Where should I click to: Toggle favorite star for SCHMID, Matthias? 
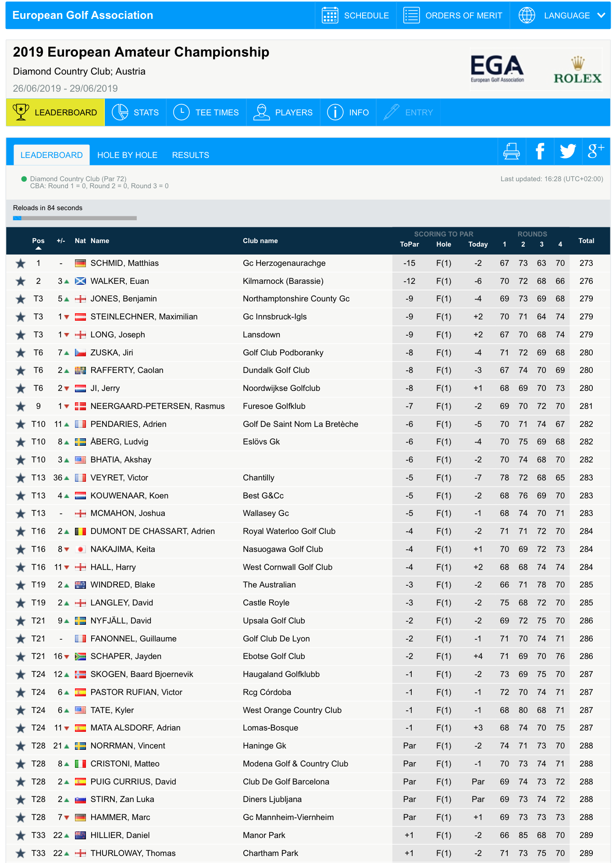pyautogui.click(x=21, y=263)
